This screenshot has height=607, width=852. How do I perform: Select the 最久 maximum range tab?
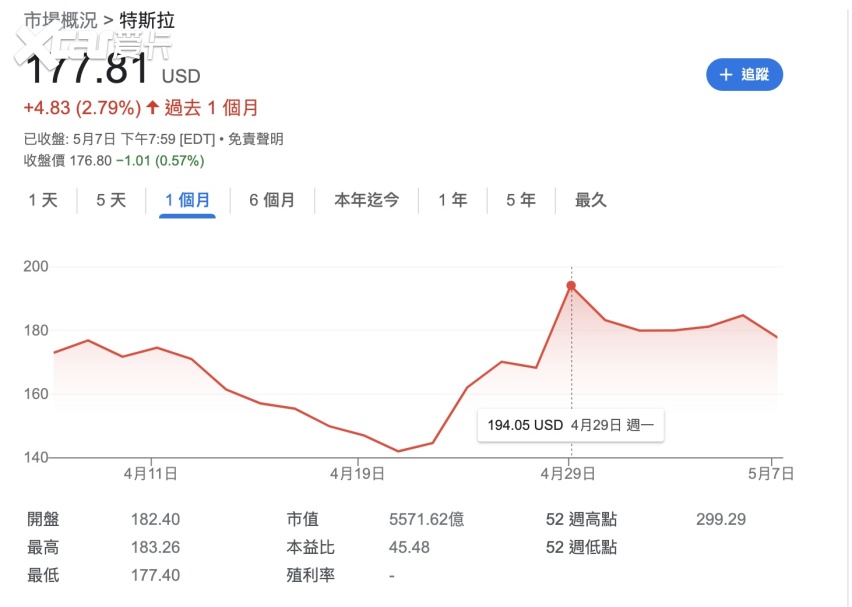tap(590, 200)
